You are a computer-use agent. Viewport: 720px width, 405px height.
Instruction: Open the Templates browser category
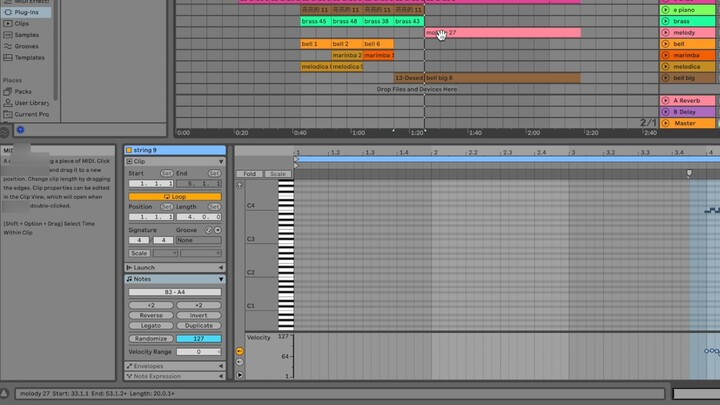point(29,57)
